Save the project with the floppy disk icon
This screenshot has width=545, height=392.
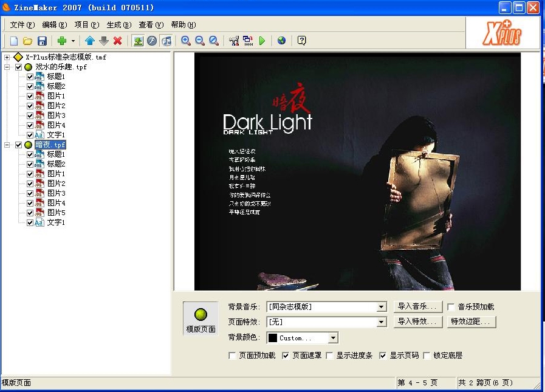pyautogui.click(x=42, y=41)
